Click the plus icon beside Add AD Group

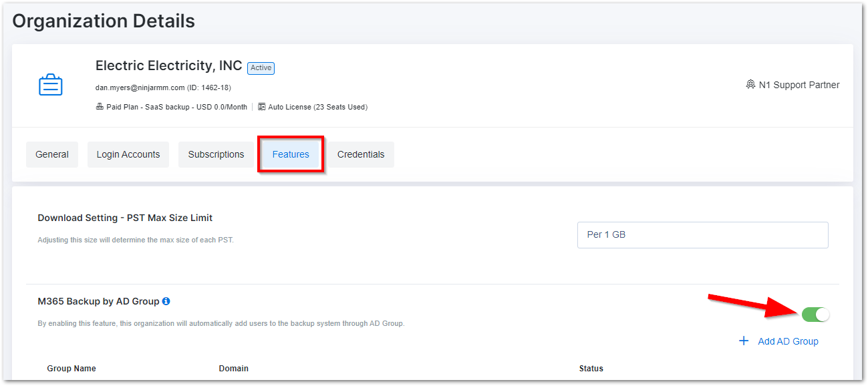pyautogui.click(x=744, y=341)
